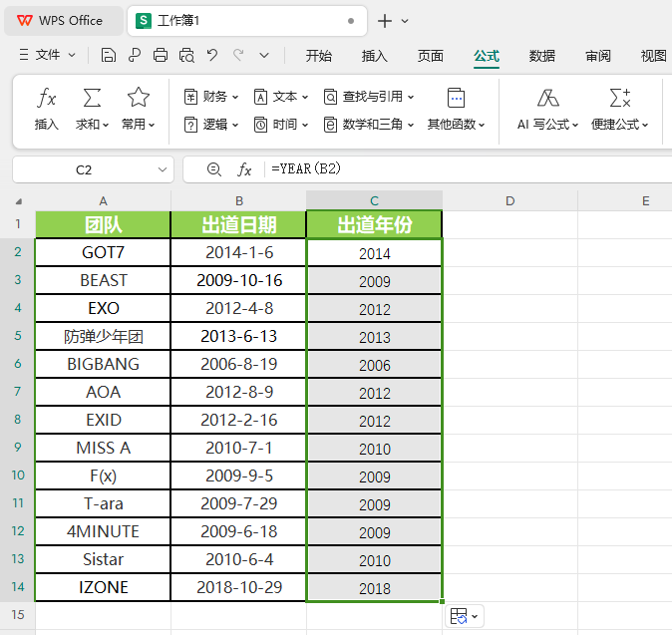This screenshot has width=672, height=635.
Task: Click cell containing IZONE
Action: pos(103,587)
